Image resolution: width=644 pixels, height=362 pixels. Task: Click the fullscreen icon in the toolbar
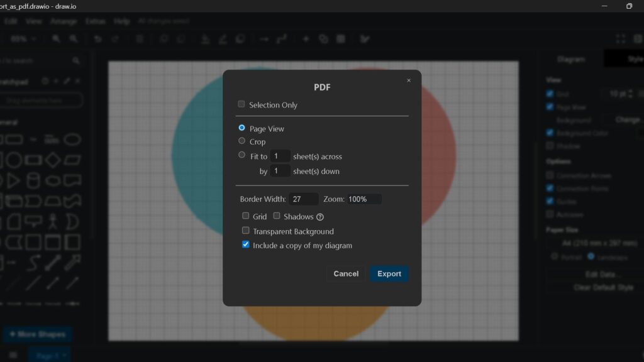(x=621, y=39)
